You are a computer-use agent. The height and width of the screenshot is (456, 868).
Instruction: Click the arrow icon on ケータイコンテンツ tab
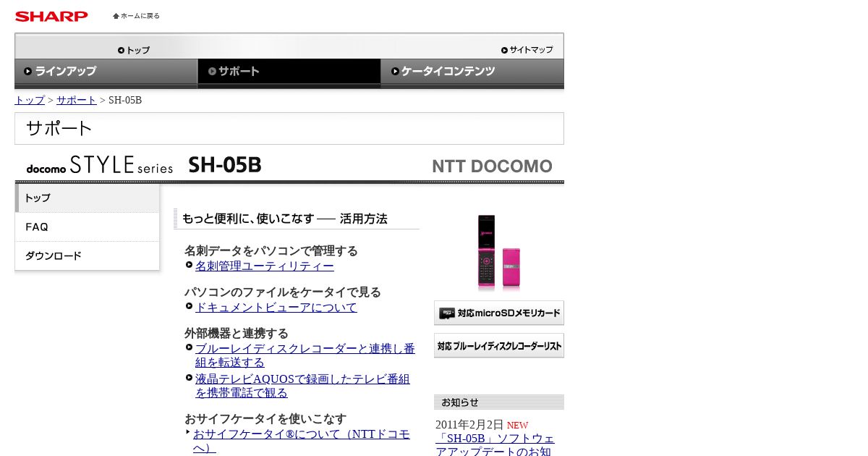click(395, 71)
